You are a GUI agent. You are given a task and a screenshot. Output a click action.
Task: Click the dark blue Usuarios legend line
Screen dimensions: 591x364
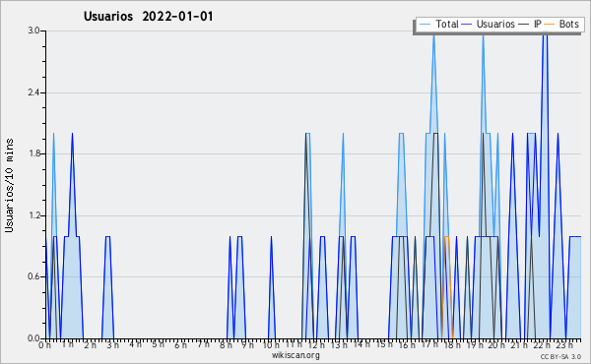tap(467, 25)
